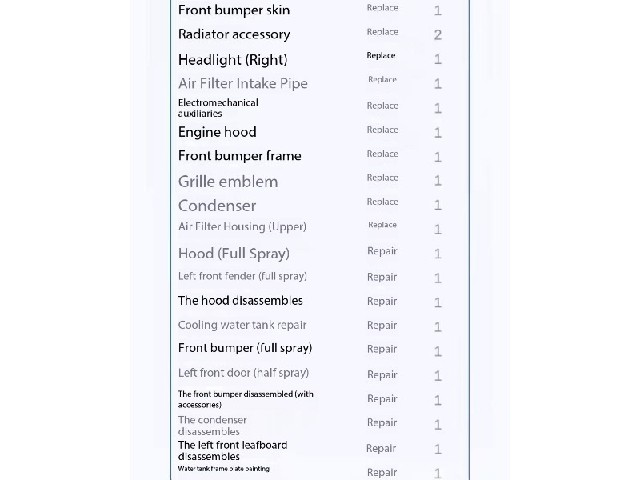Select left front leafboard disassembles row
This screenshot has height=480, width=640.
(233, 451)
